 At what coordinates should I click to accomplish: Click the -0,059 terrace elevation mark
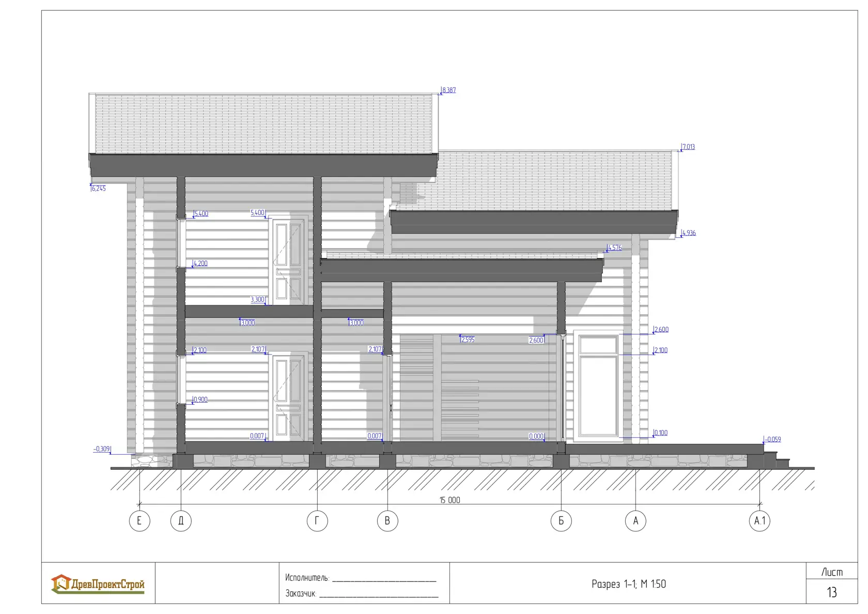772,439
